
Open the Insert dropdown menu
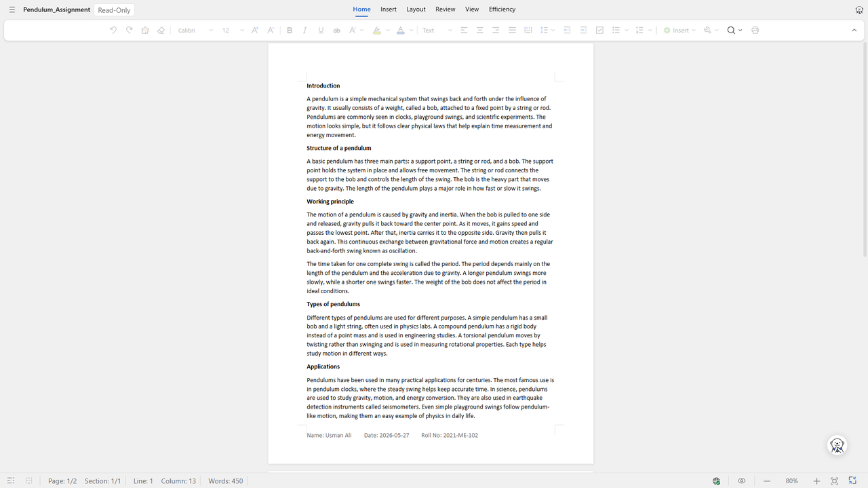(679, 31)
